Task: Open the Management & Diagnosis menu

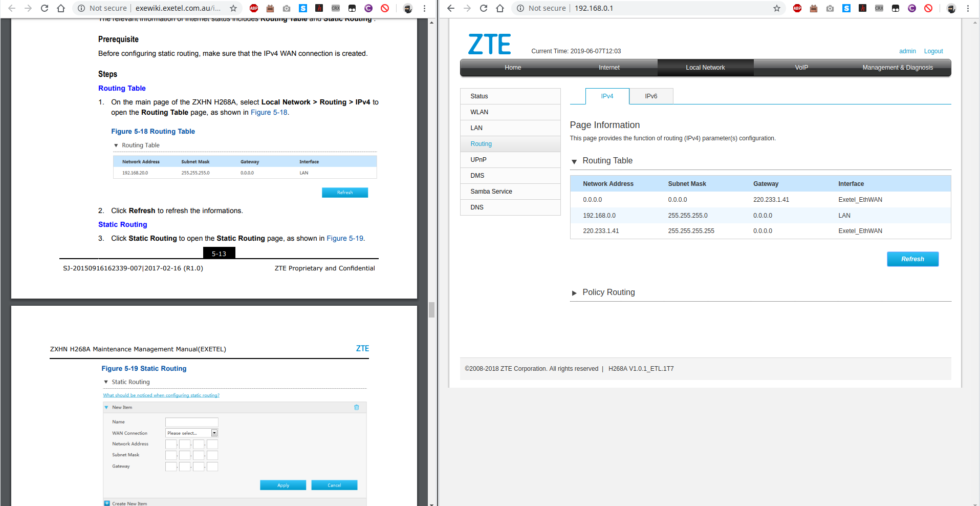Action: click(x=898, y=68)
